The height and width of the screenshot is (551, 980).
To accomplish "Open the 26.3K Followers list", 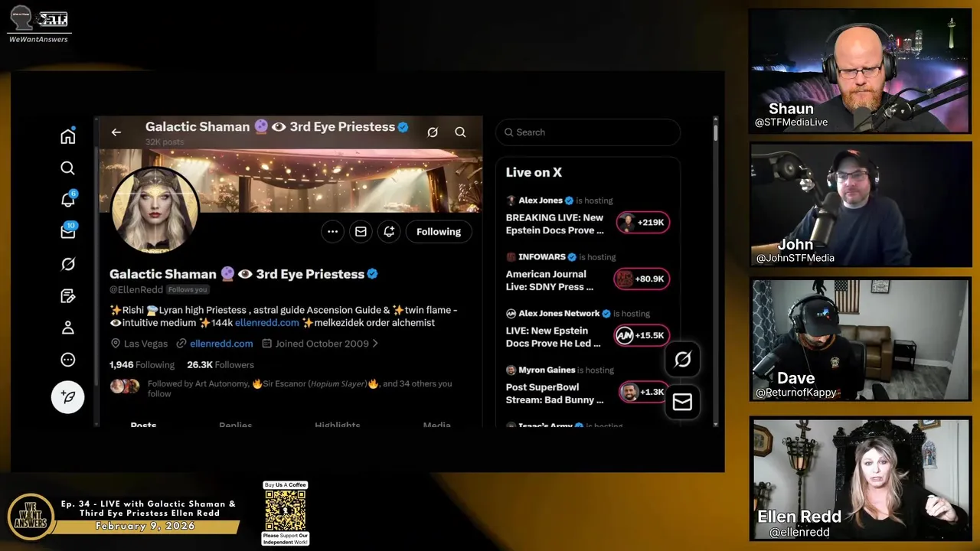I will 220,365.
